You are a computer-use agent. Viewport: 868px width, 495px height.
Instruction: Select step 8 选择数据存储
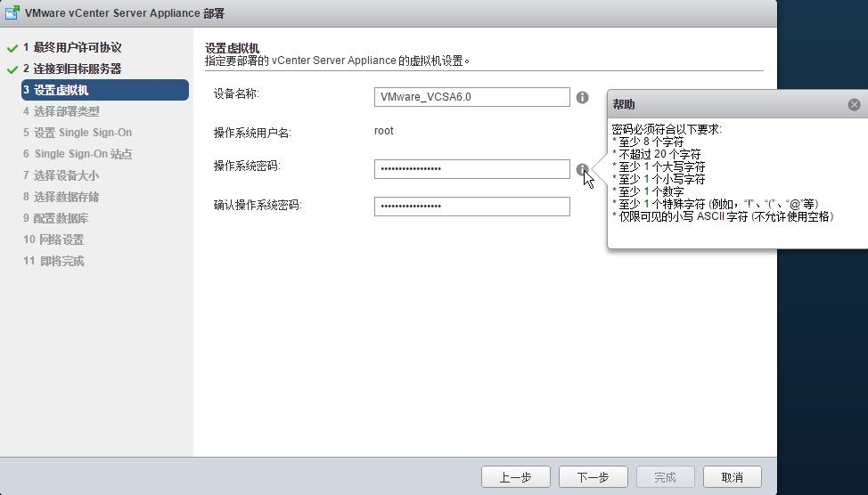61,197
